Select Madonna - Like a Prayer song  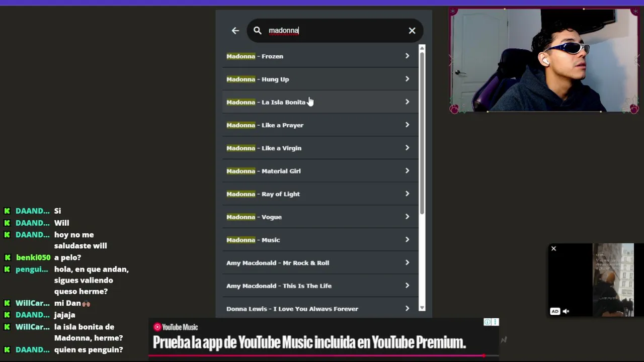tap(320, 125)
